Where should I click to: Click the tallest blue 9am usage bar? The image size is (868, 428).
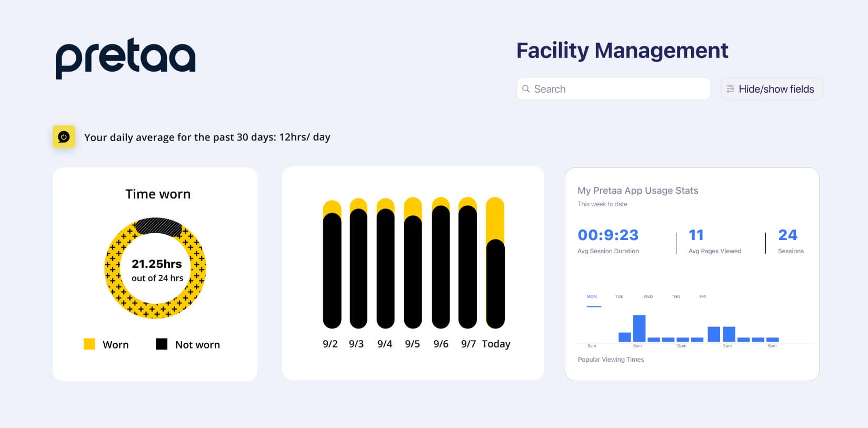point(639,329)
